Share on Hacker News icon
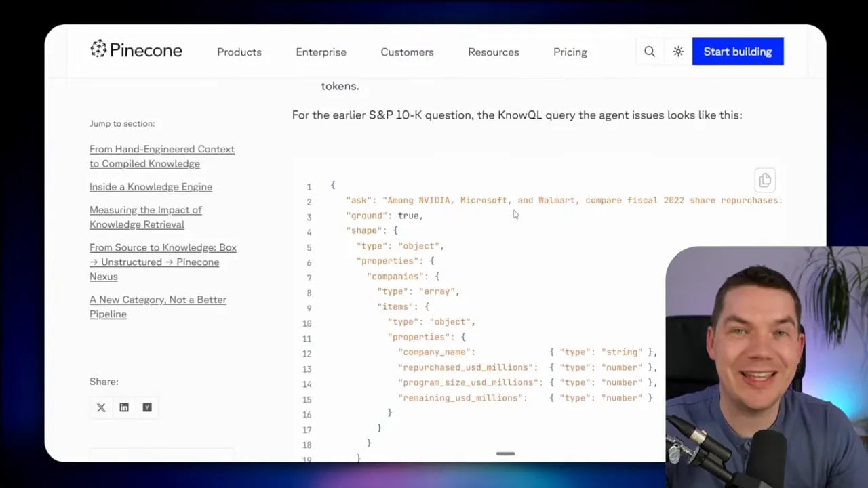This screenshot has height=488, width=868. (x=147, y=407)
